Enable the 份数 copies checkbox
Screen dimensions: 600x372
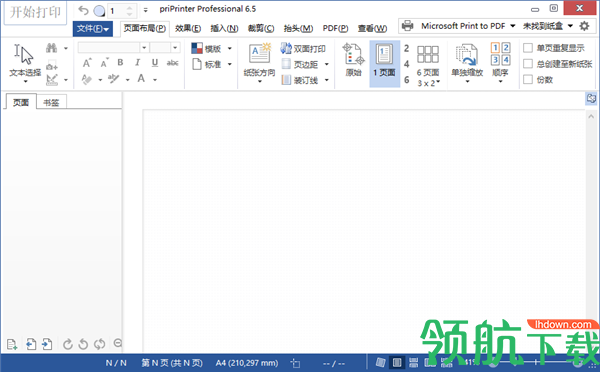pyautogui.click(x=528, y=80)
